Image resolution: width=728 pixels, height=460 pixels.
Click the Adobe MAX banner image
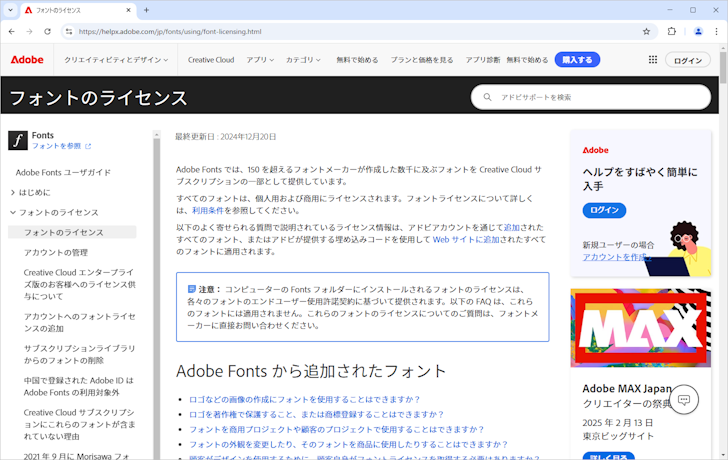pyautogui.click(x=640, y=328)
